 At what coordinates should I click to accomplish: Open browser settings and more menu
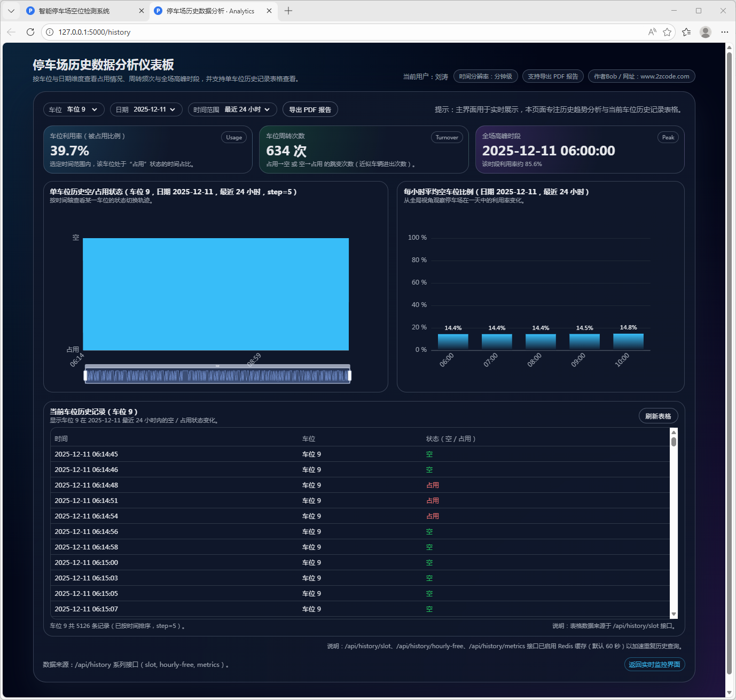click(x=724, y=32)
